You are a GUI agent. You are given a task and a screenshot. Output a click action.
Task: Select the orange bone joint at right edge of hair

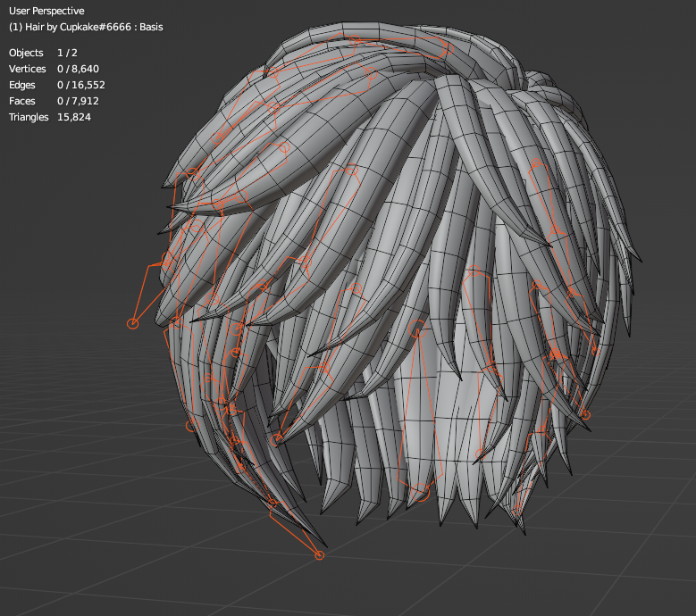(586, 414)
